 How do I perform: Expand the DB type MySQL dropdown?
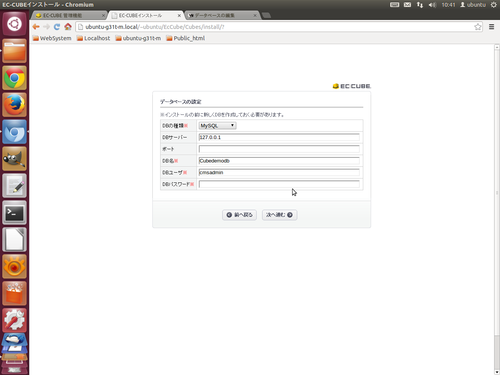[217, 126]
